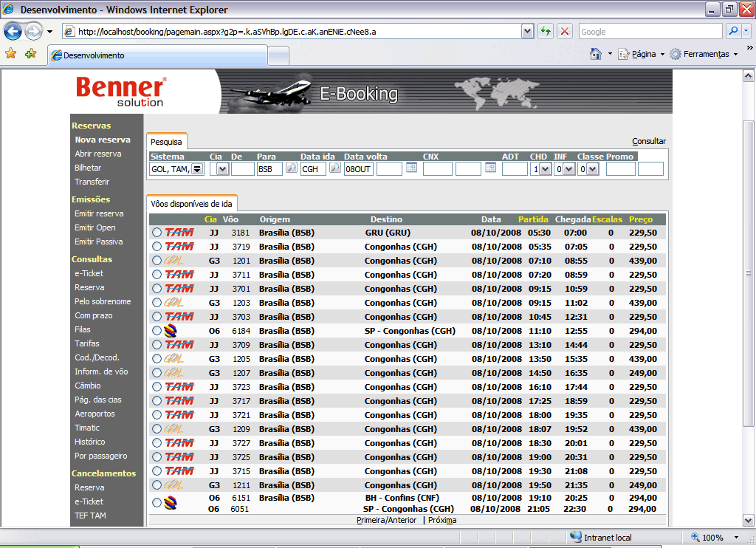Click the toolbar overflow chevron at far right
This screenshot has height=548, width=756.
click(x=750, y=48)
